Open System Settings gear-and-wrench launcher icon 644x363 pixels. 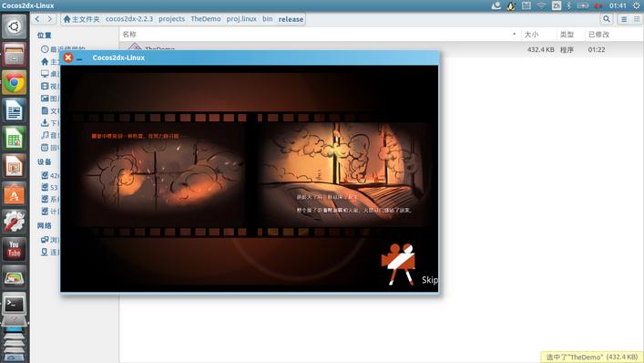pyautogui.click(x=14, y=222)
